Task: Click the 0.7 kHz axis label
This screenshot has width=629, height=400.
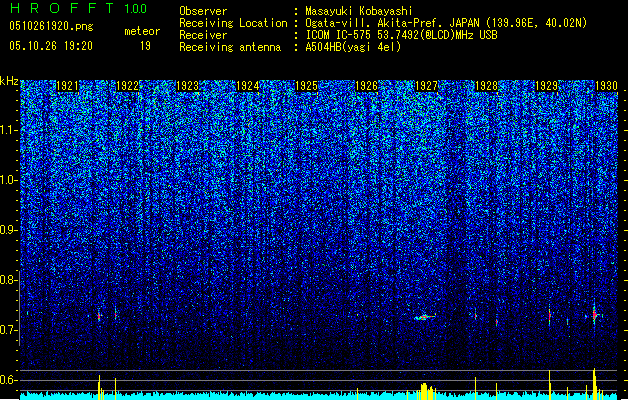Action: click(8, 330)
